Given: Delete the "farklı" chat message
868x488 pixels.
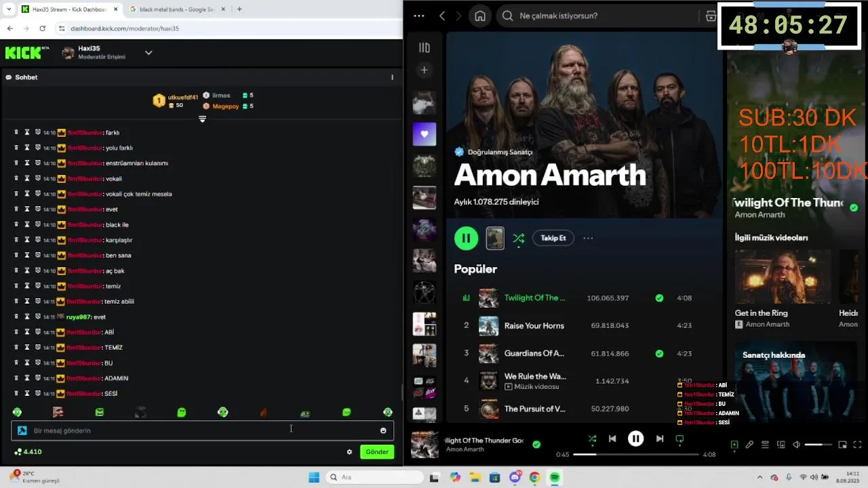Looking at the screenshot, I should (16, 132).
